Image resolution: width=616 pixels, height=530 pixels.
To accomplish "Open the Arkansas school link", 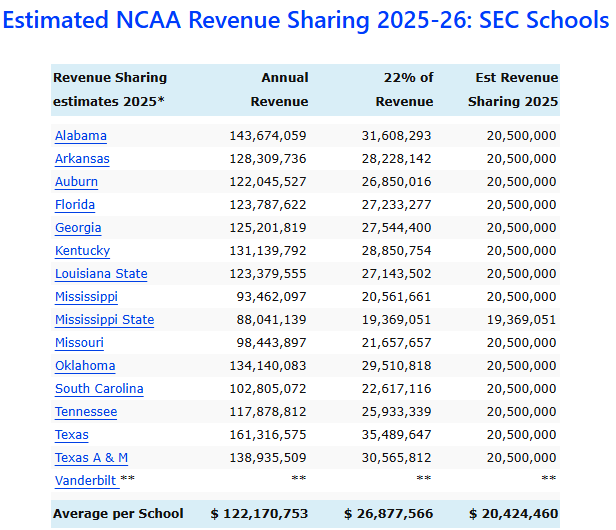I will pyautogui.click(x=82, y=159).
